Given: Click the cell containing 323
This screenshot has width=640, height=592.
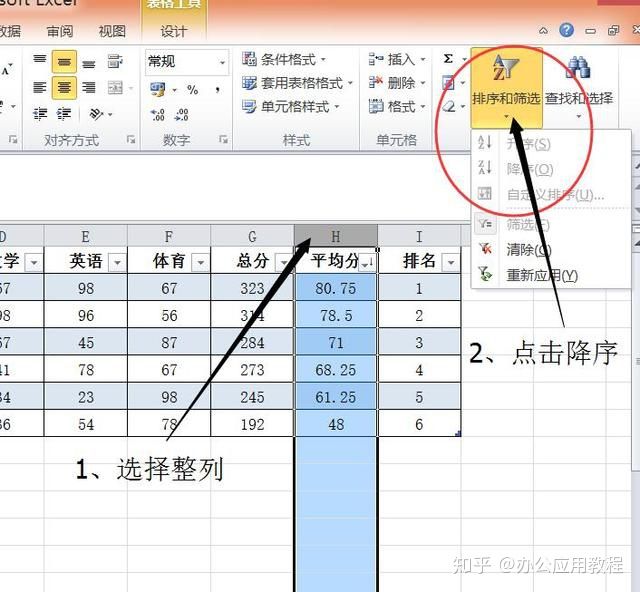Looking at the screenshot, I should (252, 288).
